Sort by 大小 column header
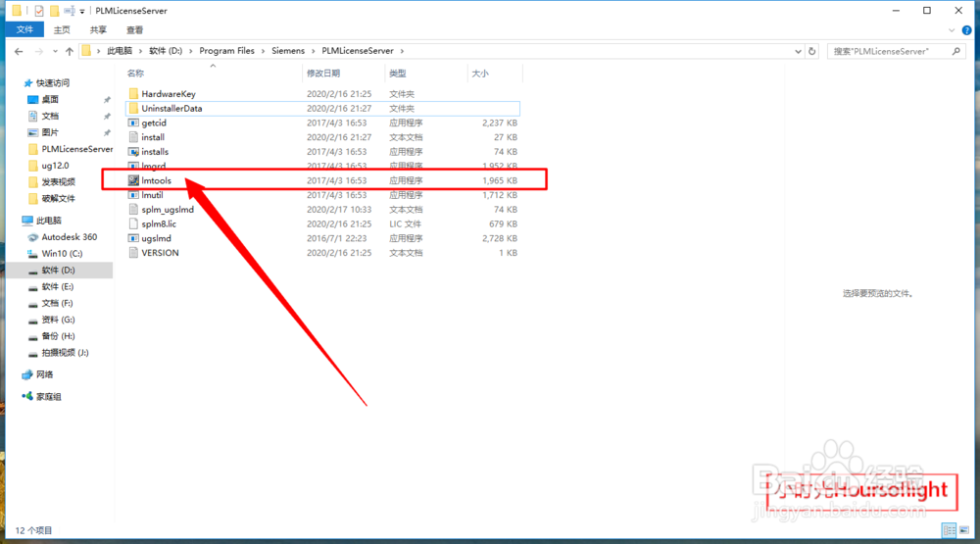Screen dimensions: 980x544 (480, 74)
